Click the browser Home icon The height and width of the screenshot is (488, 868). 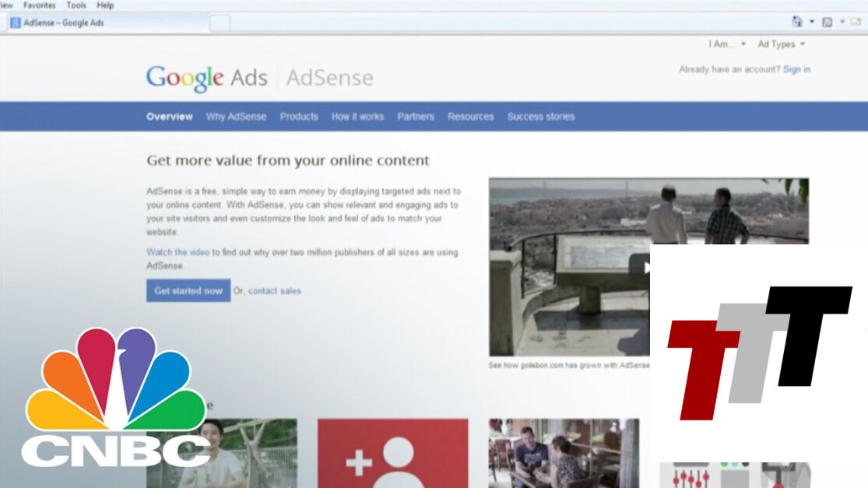point(797,22)
